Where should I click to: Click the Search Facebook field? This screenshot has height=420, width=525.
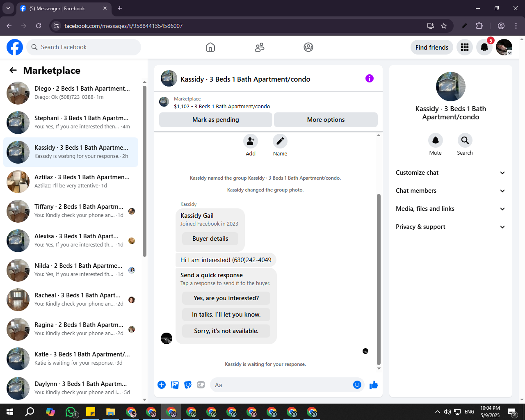point(84,47)
